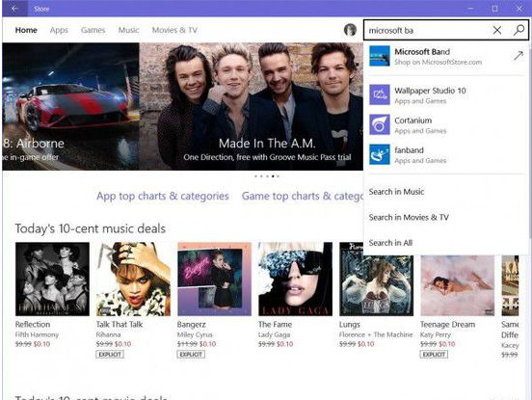
Task: Click the Bangerz album title
Action: 192,325
